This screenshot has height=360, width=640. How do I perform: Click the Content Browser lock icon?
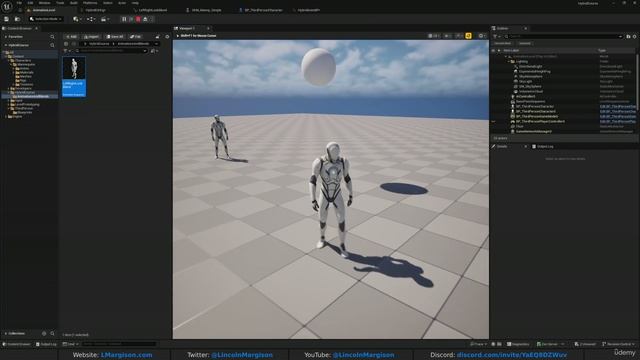(x=158, y=37)
